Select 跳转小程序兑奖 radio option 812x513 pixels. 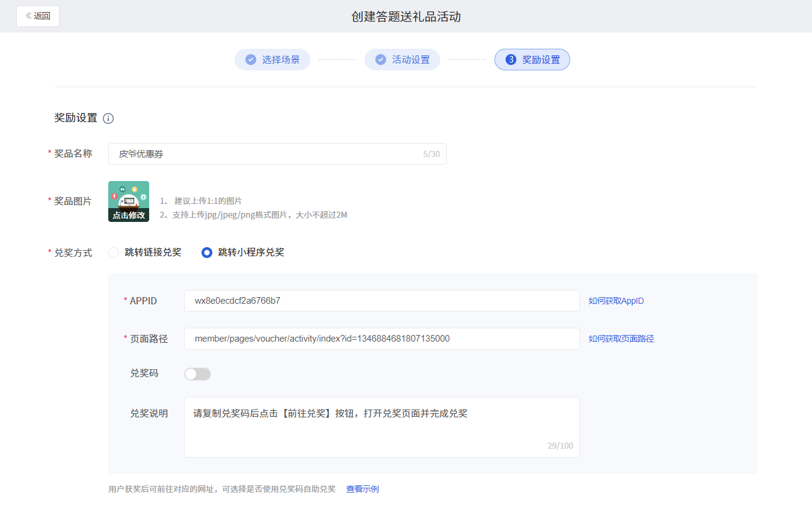click(x=207, y=253)
